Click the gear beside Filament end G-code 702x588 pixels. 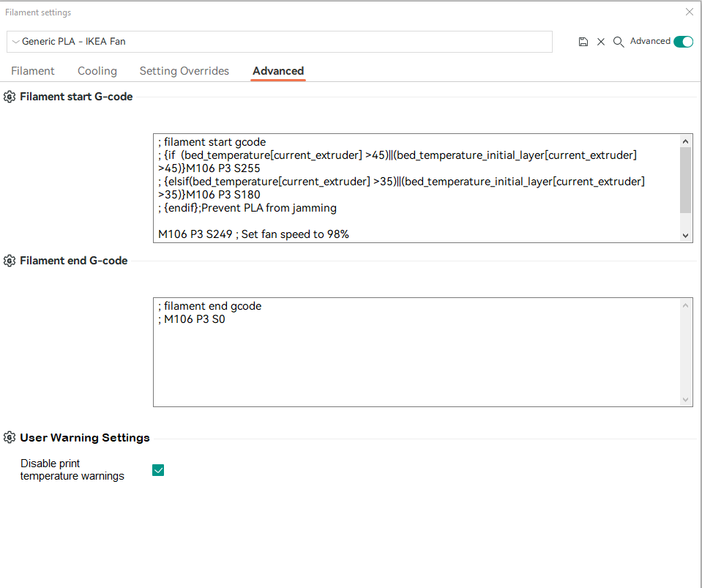click(9, 260)
